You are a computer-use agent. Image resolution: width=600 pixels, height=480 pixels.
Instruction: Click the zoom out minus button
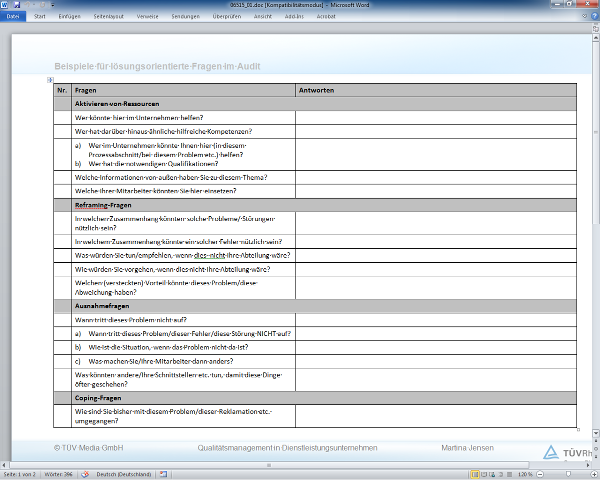538,475
